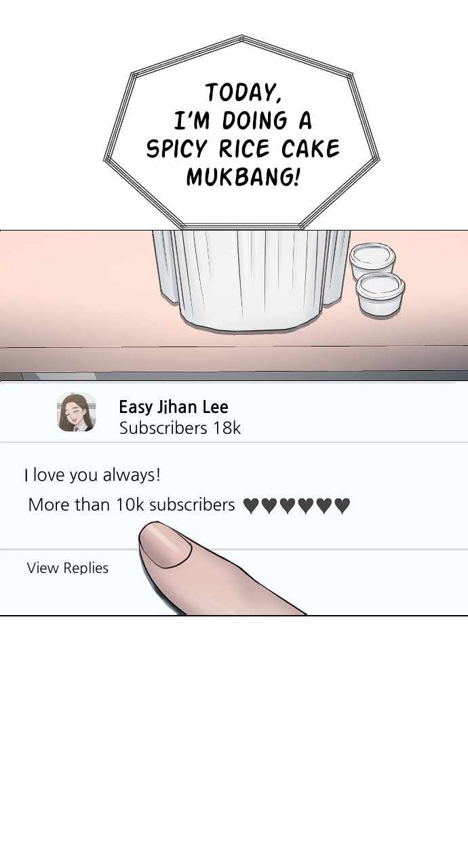Viewport: 468px width, 868px height.
Task: Click the word MUKBANG! in the speech bubble
Action: pos(243,177)
